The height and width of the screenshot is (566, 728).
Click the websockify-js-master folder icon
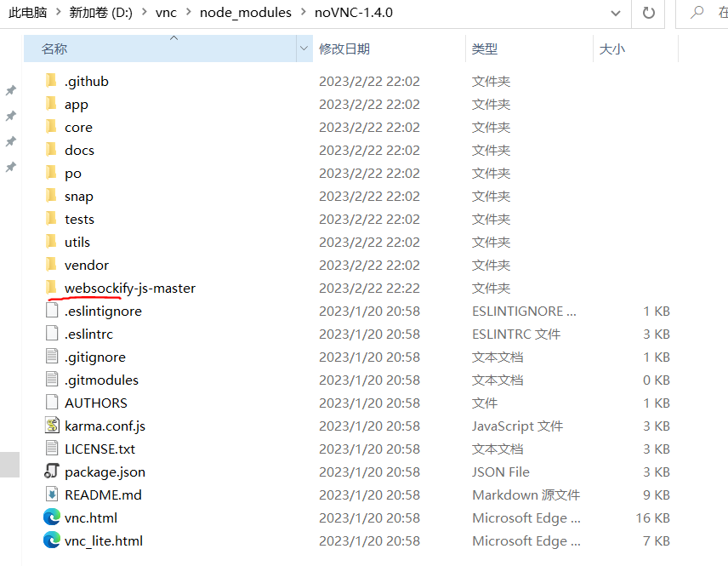pos(51,287)
